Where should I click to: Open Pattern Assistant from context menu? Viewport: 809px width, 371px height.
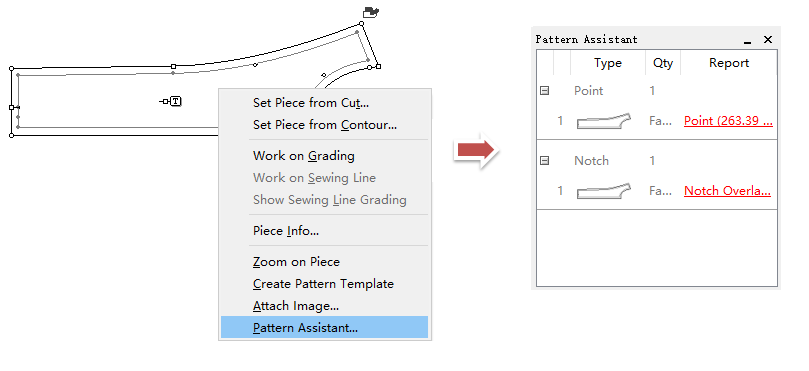(x=325, y=328)
